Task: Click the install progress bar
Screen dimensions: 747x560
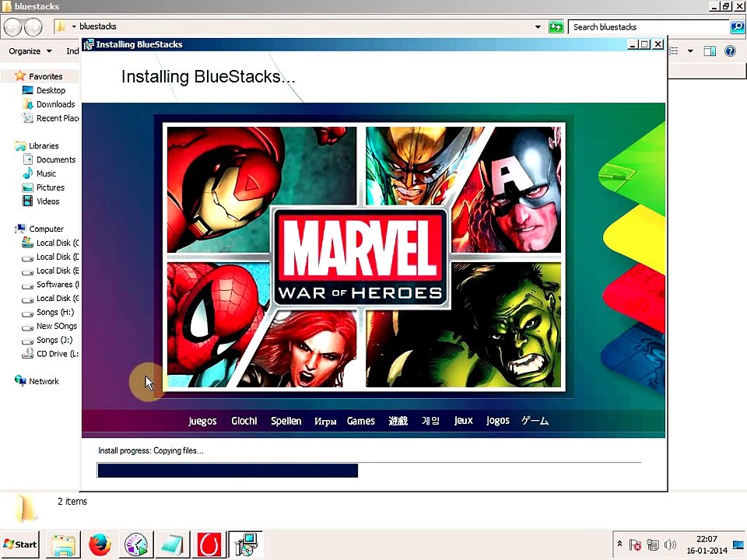Action: (x=369, y=470)
